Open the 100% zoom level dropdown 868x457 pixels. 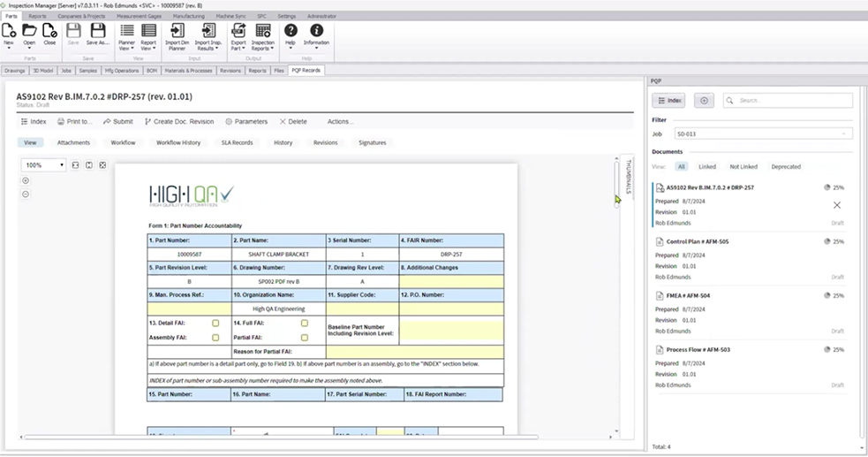44,165
